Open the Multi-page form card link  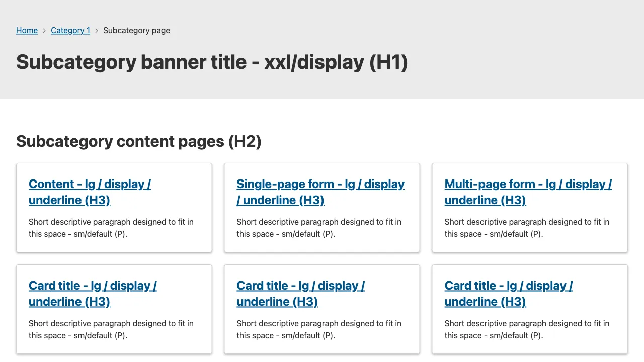528,184
